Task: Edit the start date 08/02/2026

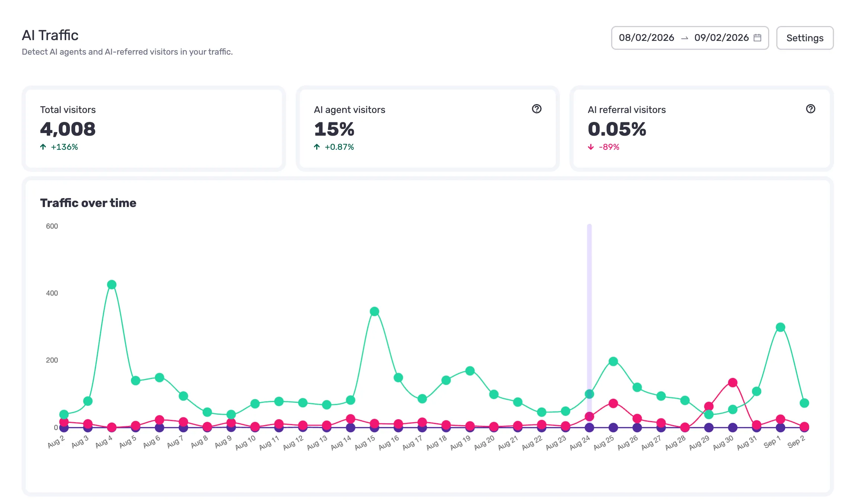Action: click(646, 38)
